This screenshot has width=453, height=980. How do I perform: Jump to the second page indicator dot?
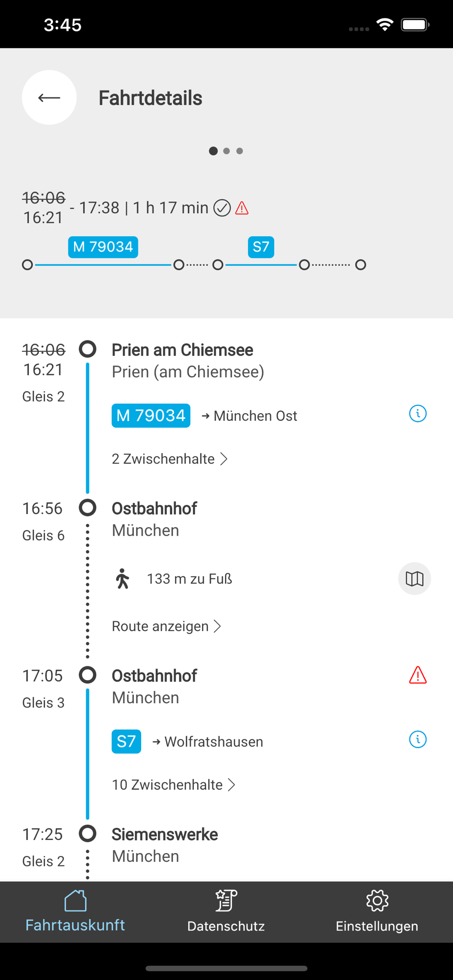[x=226, y=151]
